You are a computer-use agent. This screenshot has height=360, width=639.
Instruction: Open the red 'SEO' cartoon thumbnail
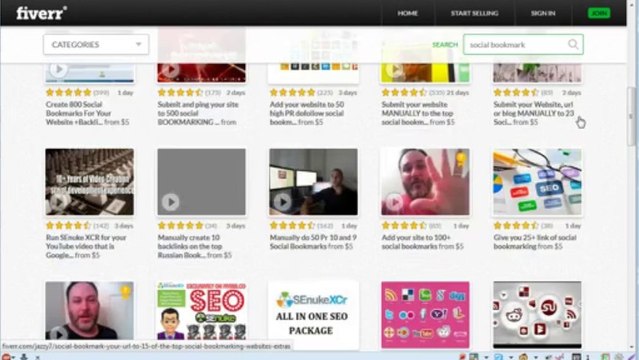tap(202, 311)
